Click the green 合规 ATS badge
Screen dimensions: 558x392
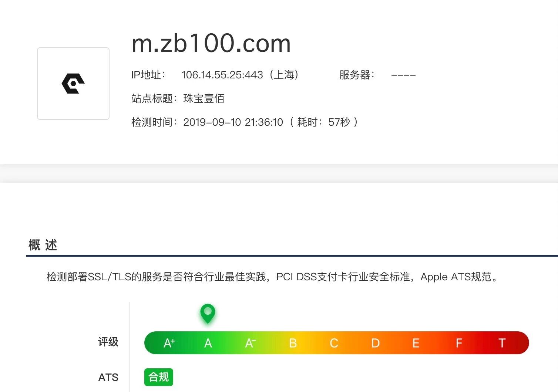click(x=159, y=377)
